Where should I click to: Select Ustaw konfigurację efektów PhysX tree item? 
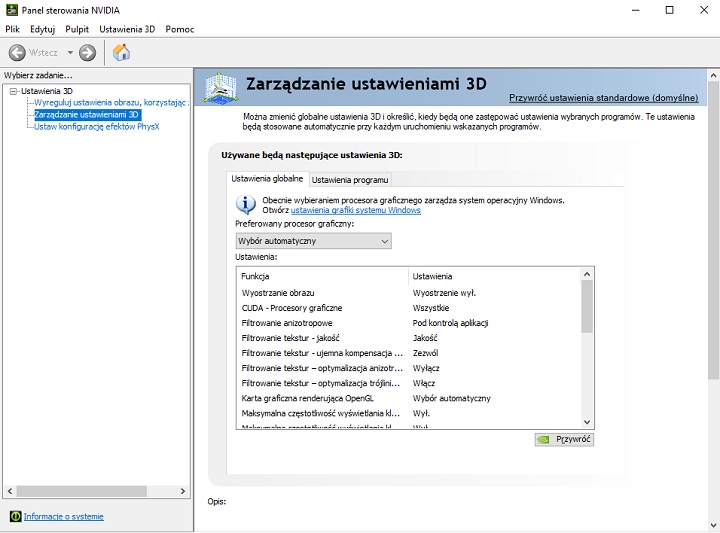tap(96, 127)
